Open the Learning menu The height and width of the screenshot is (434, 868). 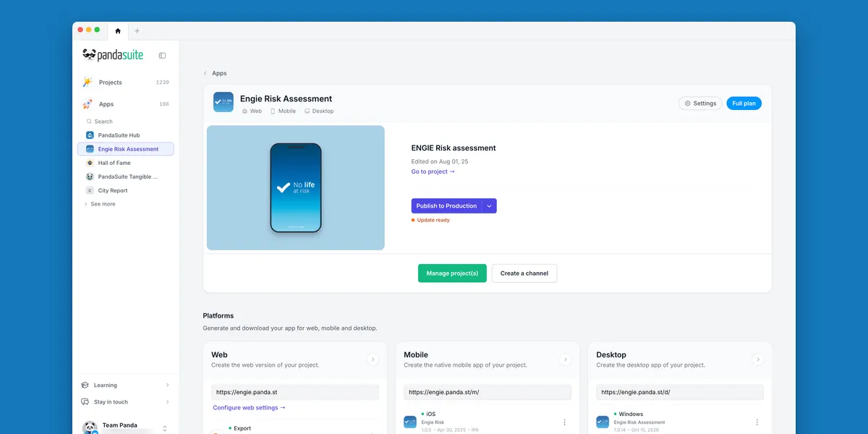(126, 385)
